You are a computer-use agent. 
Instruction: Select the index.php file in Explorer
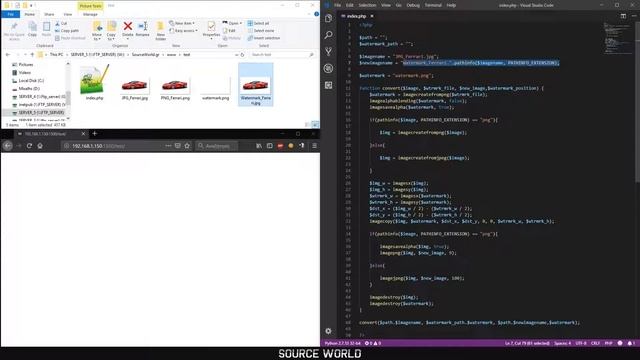point(95,83)
